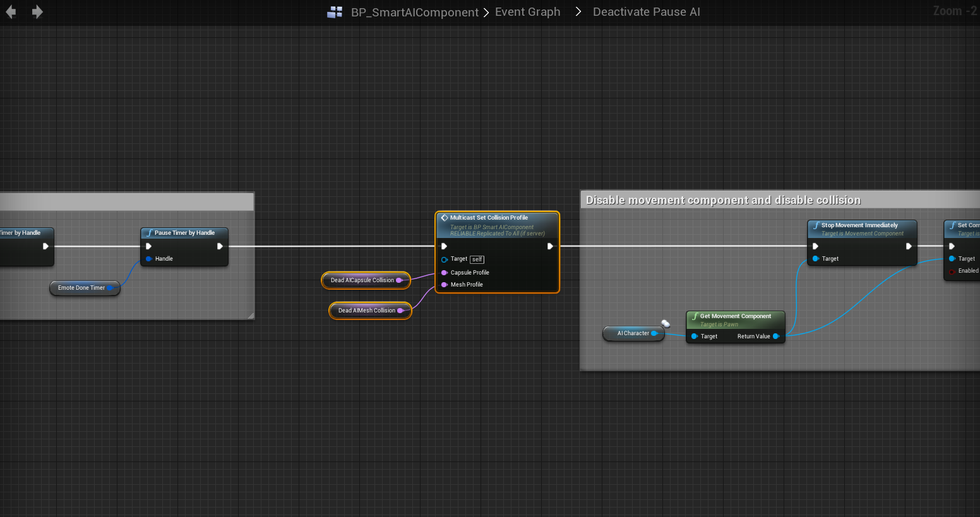The image size is (980, 517).
Task: Click the Mesh Profile input pin
Action: [x=445, y=285]
